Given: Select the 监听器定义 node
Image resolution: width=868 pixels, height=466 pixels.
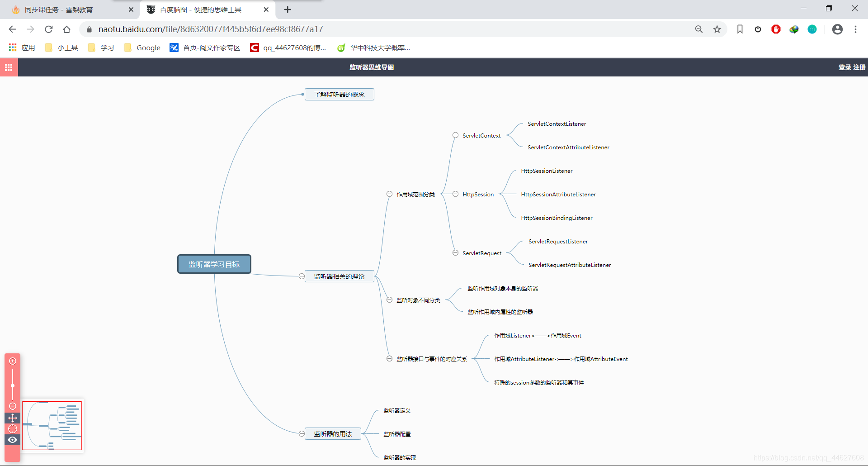Looking at the screenshot, I should (x=397, y=411).
